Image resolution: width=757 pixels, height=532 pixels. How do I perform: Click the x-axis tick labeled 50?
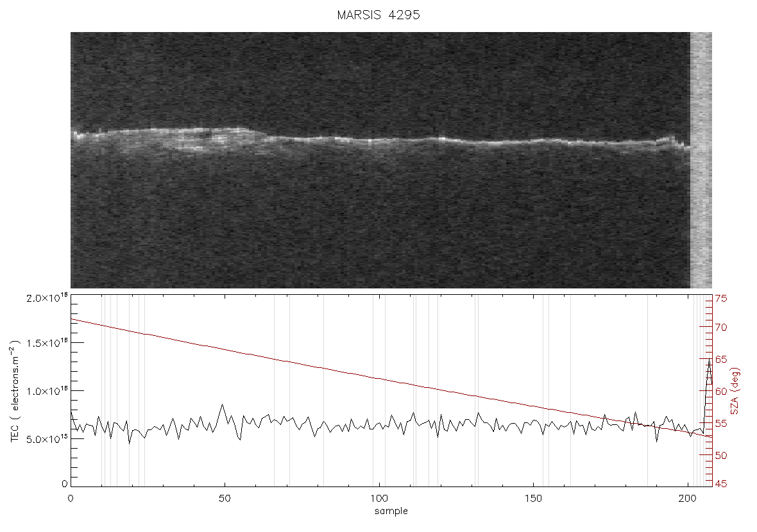click(x=225, y=498)
